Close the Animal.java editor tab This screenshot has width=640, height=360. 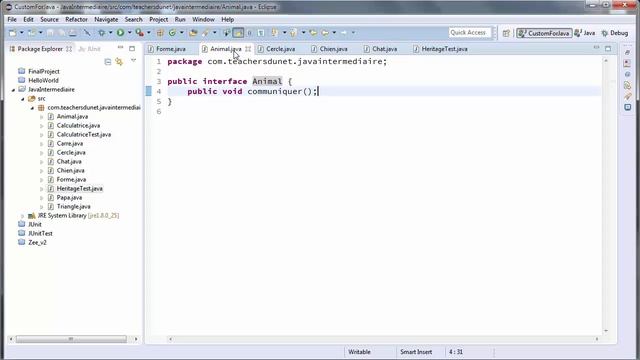(248, 49)
